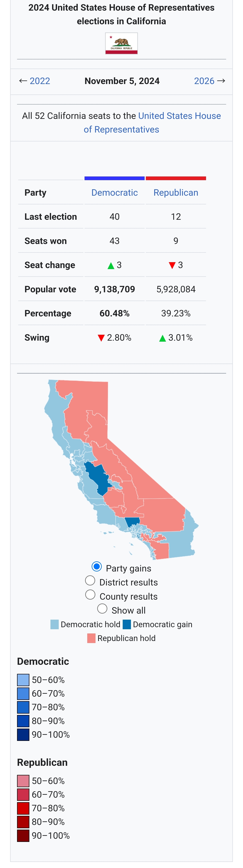
Task: Click the green Democratic seat change arrow
Action: (111, 266)
